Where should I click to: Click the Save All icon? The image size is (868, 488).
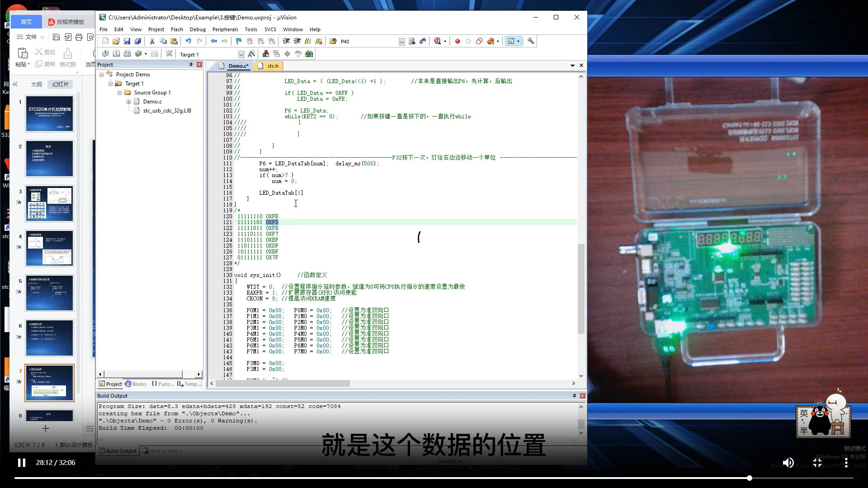[138, 41]
